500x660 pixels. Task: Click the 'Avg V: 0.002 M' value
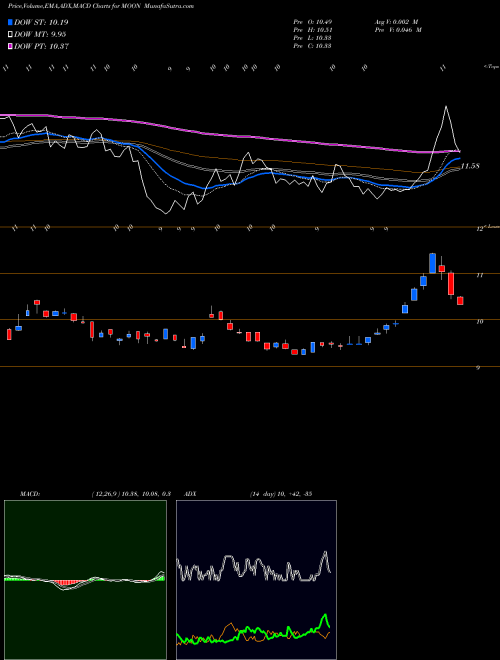pos(396,22)
